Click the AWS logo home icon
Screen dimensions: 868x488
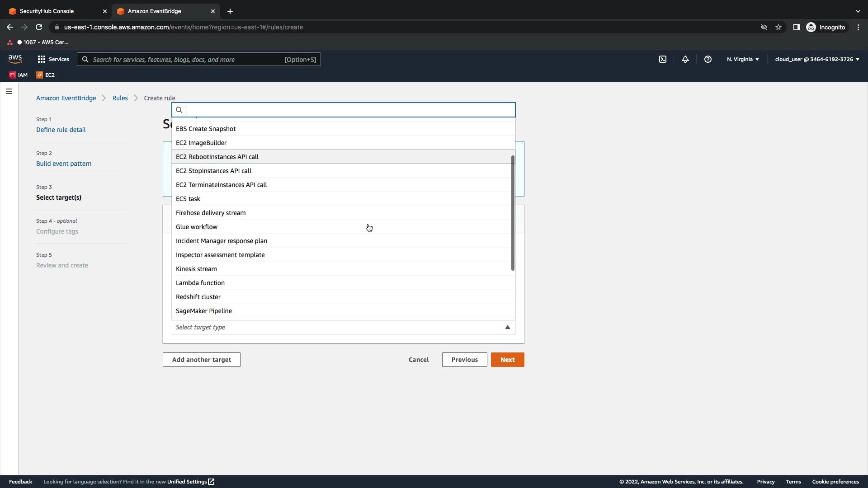pos(15,59)
